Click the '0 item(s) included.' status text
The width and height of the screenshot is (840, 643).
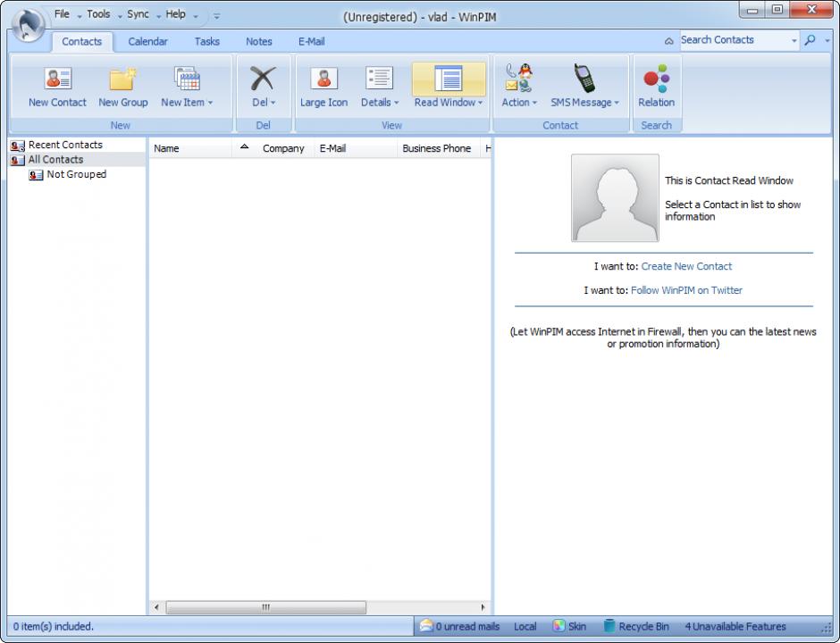click(53, 626)
